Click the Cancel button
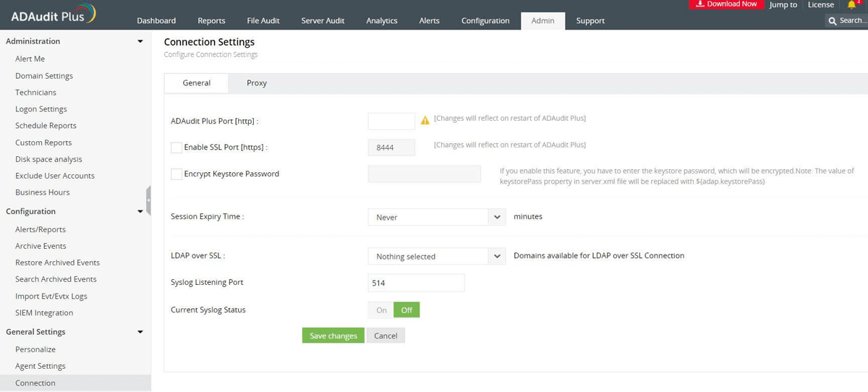Viewport: 868px width, 392px height. pos(386,336)
